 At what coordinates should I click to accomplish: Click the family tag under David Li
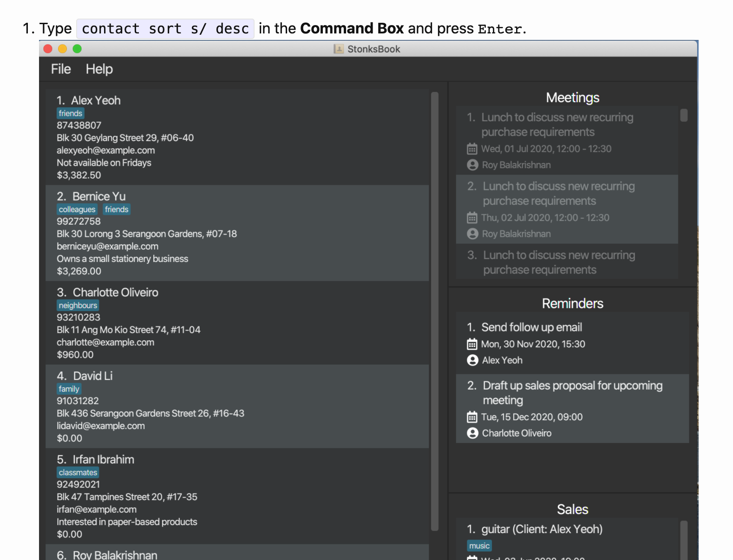click(x=69, y=389)
